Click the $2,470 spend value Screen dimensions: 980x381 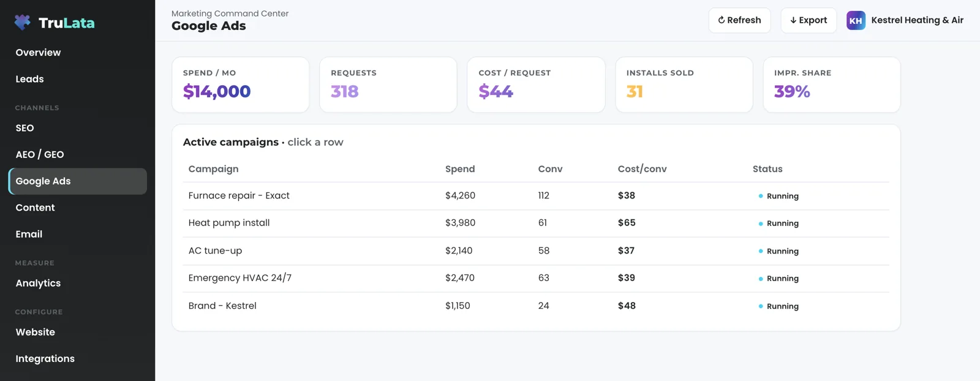pos(460,278)
